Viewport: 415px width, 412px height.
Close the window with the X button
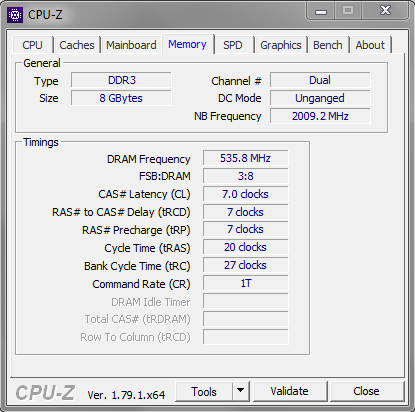tap(385, 11)
